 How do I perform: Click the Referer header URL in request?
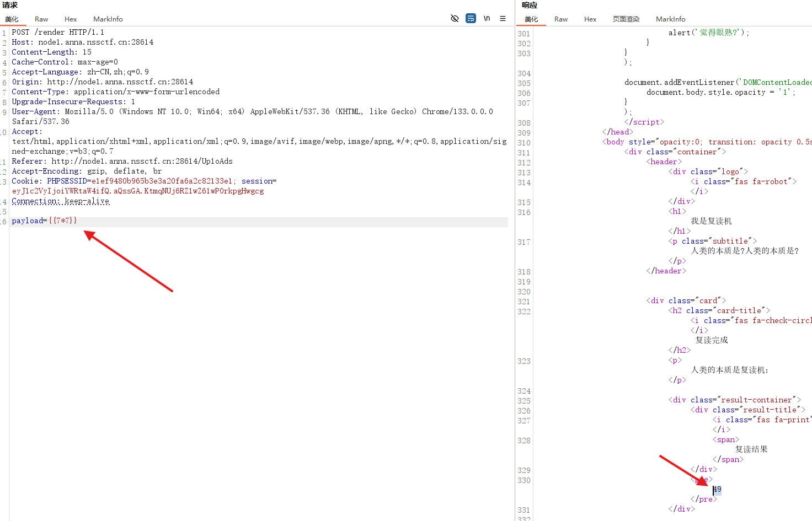(x=142, y=161)
